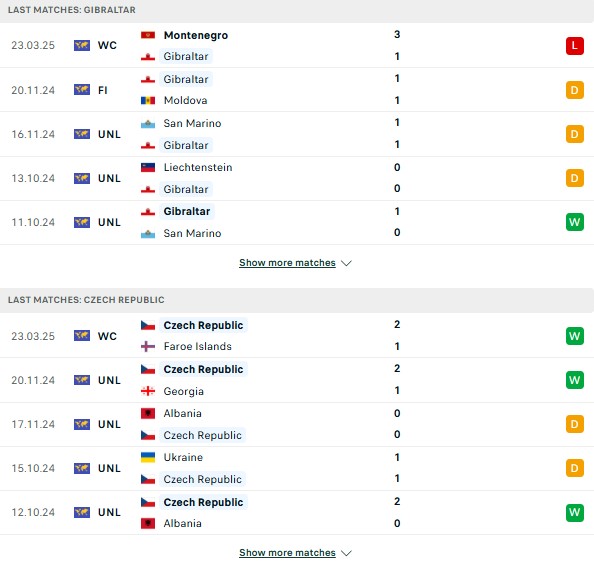Image resolution: width=594 pixels, height=569 pixels.
Task: Click the chevron next to Gibraltar's Show more matches
Action: (x=346, y=263)
